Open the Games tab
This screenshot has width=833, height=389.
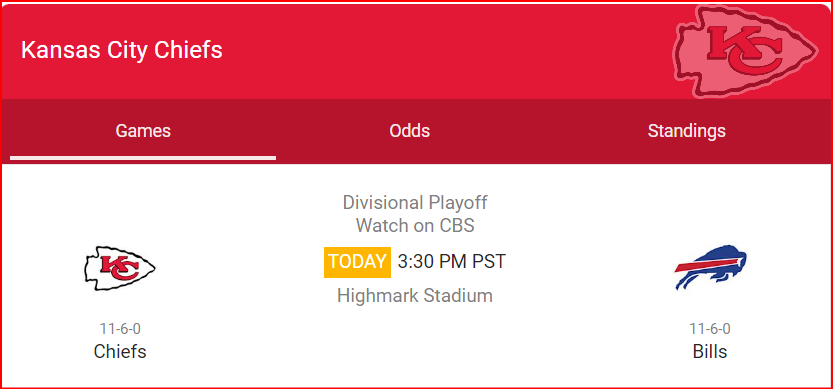143,131
